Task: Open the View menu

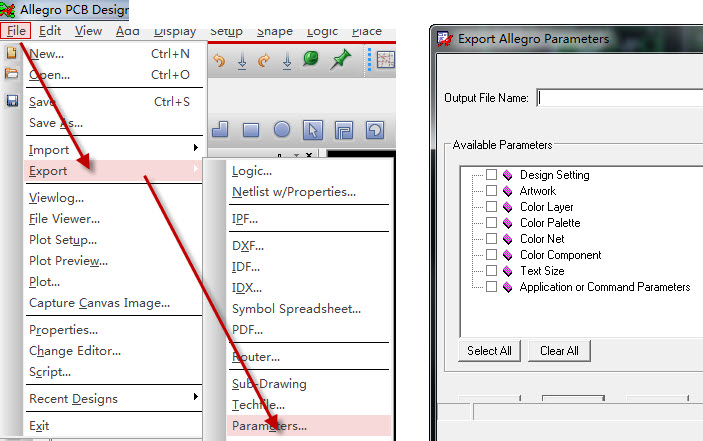Action: (88, 30)
